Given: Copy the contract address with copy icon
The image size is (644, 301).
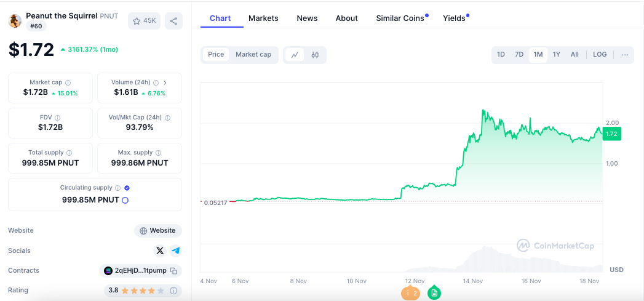Looking at the screenshot, I should [173, 271].
